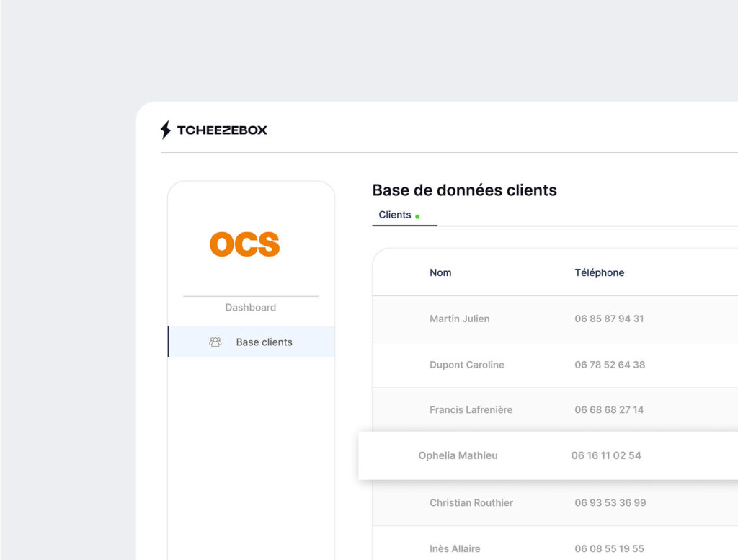Click the people icon beside Base clients
This screenshot has width=738, height=560.
(215, 342)
